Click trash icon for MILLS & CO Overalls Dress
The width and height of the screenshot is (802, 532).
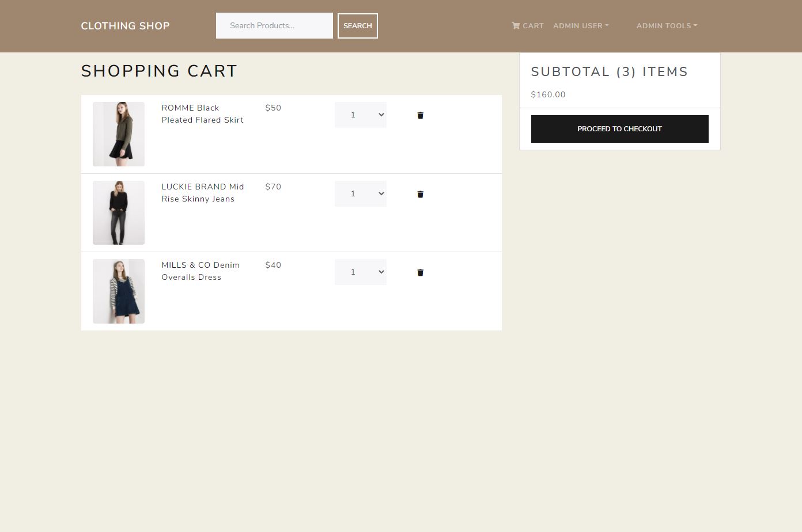(420, 272)
